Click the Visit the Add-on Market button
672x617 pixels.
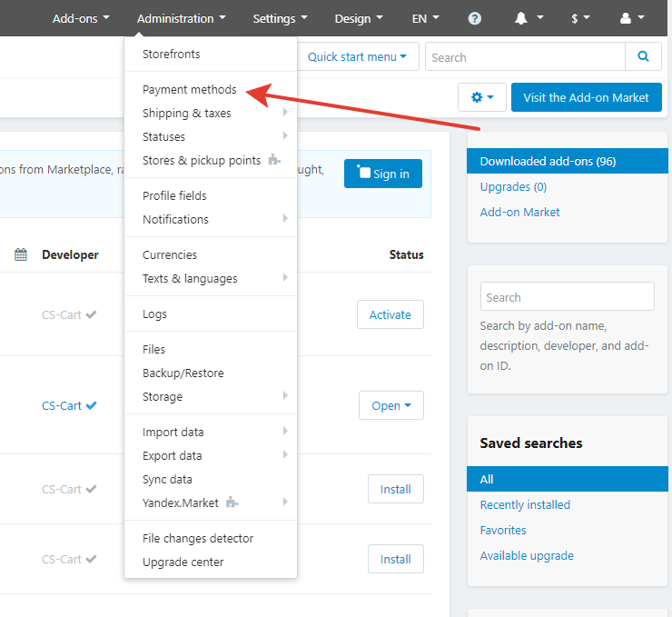pyautogui.click(x=586, y=97)
